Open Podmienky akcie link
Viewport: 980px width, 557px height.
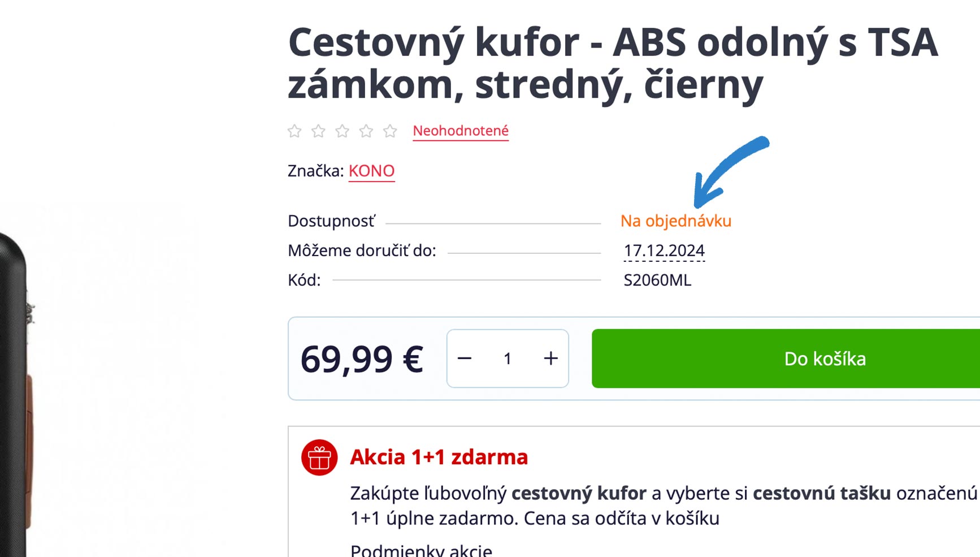[x=421, y=550]
